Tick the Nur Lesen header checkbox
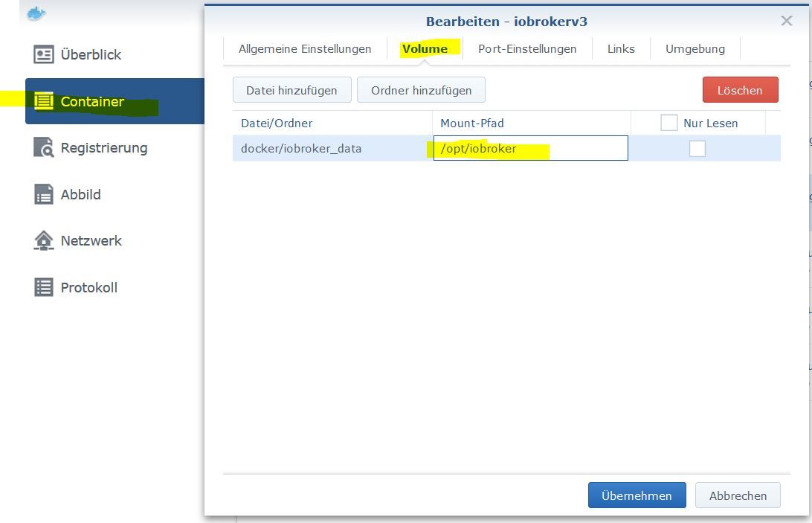The height and width of the screenshot is (523, 812). [668, 123]
